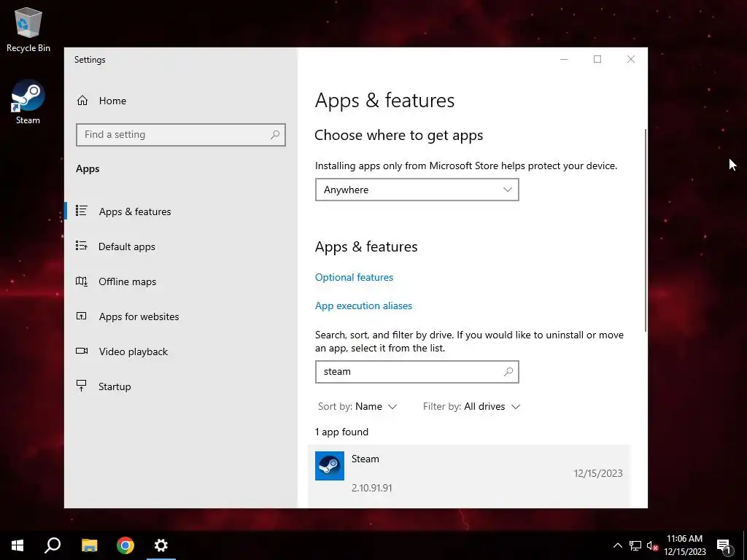The height and width of the screenshot is (560, 747).
Task: Minimize the Settings window
Action: click(x=564, y=59)
